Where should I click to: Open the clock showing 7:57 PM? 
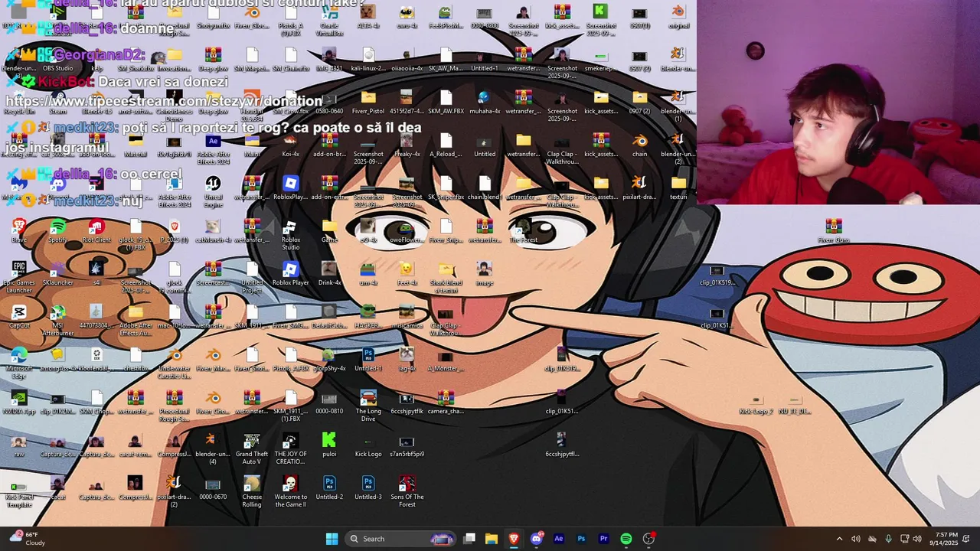(946, 539)
